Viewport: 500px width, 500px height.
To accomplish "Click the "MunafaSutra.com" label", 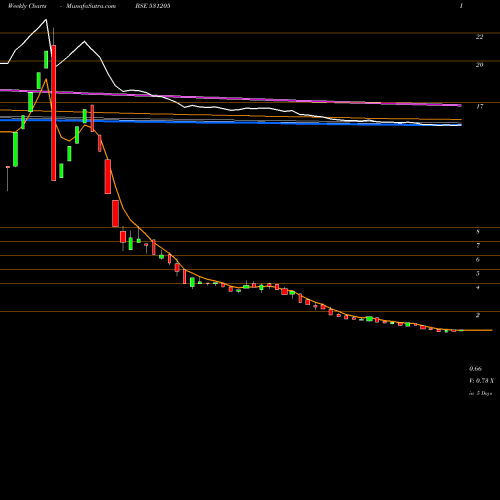I will click(91, 6).
